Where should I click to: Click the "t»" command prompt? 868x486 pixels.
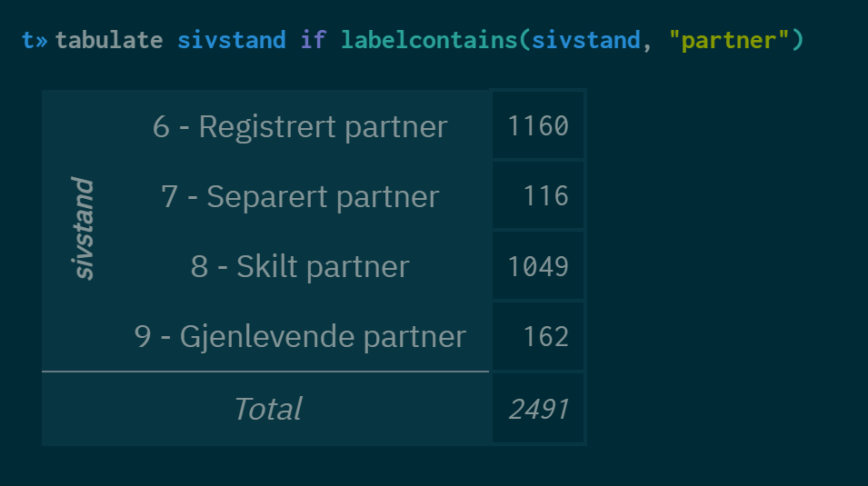[x=35, y=40]
